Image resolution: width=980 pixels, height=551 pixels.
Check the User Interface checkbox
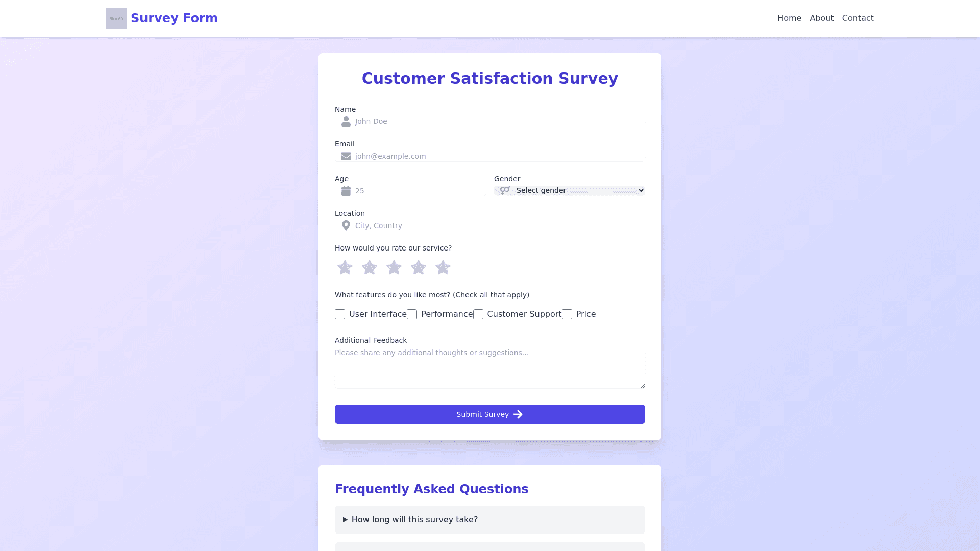pyautogui.click(x=340, y=314)
